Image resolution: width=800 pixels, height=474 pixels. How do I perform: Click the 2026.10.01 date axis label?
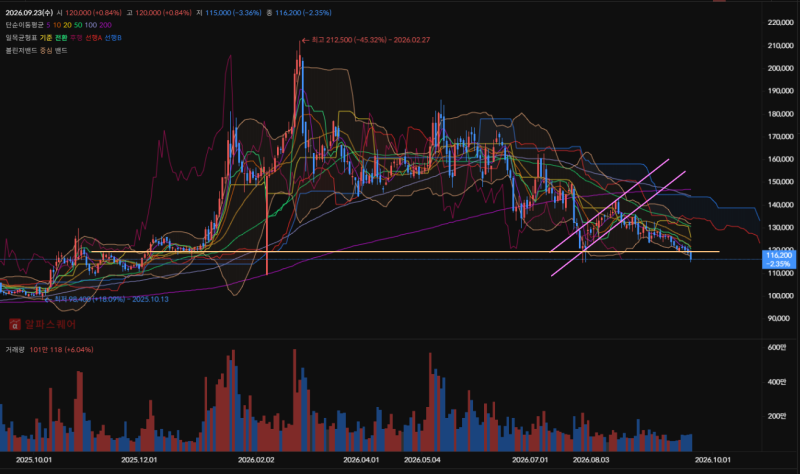point(713,460)
